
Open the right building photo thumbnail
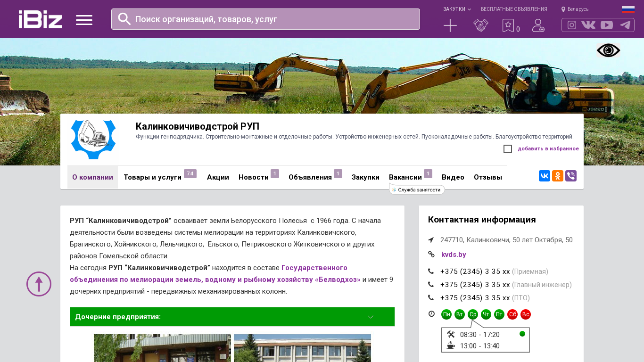coord(302,348)
